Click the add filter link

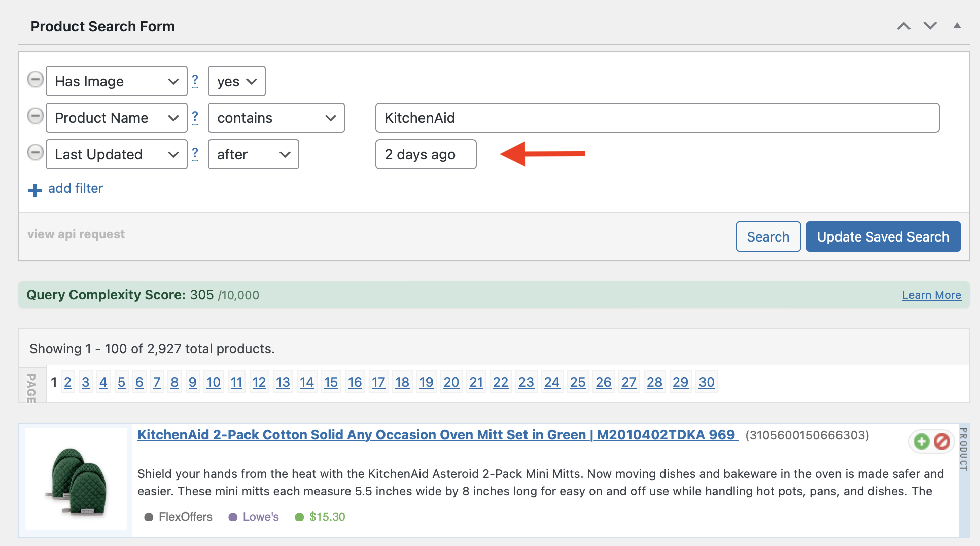point(76,188)
